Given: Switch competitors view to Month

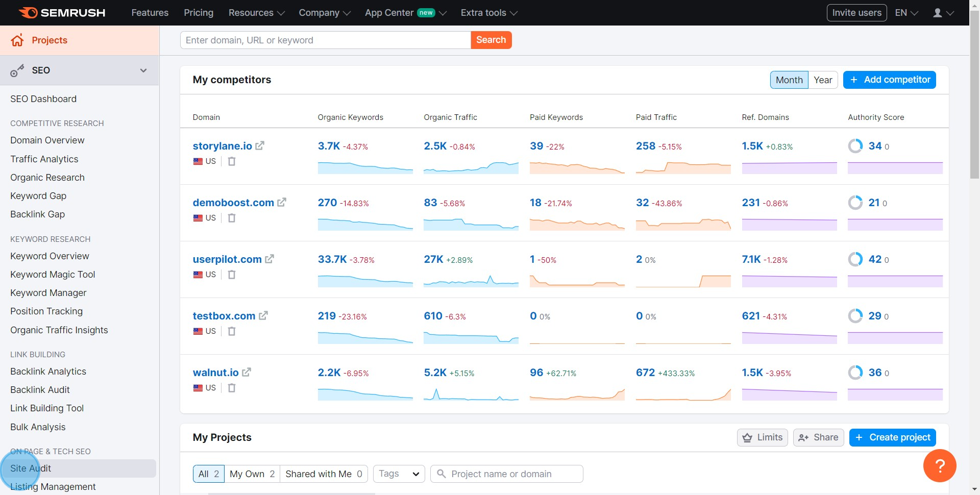Looking at the screenshot, I should [789, 80].
